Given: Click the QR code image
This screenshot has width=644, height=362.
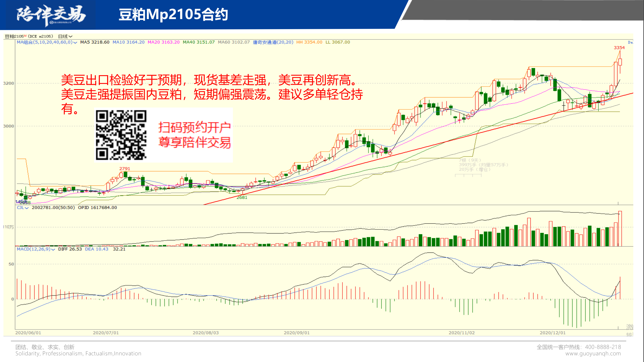Looking at the screenshot, I should [x=121, y=135].
